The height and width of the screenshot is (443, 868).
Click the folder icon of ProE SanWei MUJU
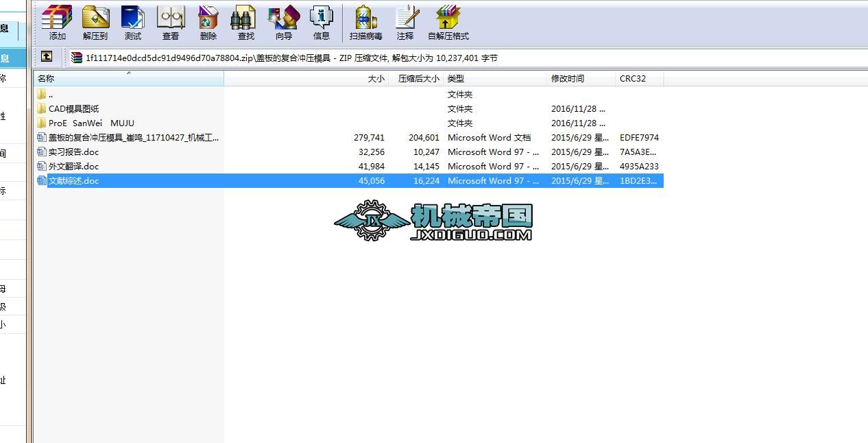click(42, 123)
